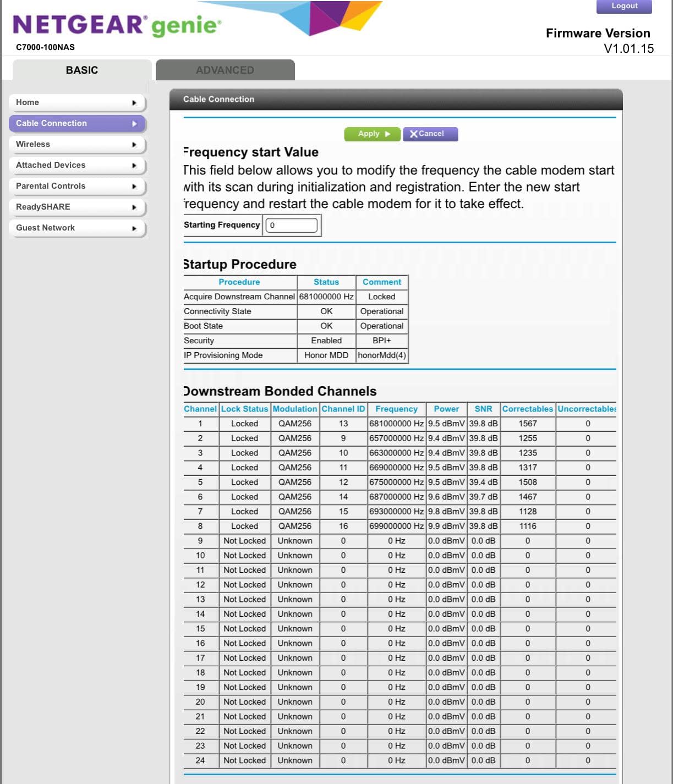Expand the Parental Controls menu arrow

(x=134, y=187)
